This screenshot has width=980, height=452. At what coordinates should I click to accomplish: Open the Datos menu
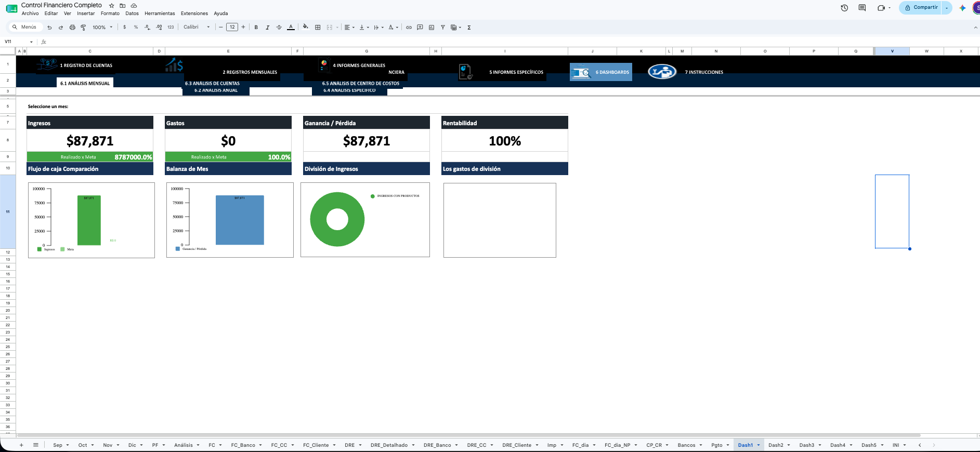(x=132, y=14)
